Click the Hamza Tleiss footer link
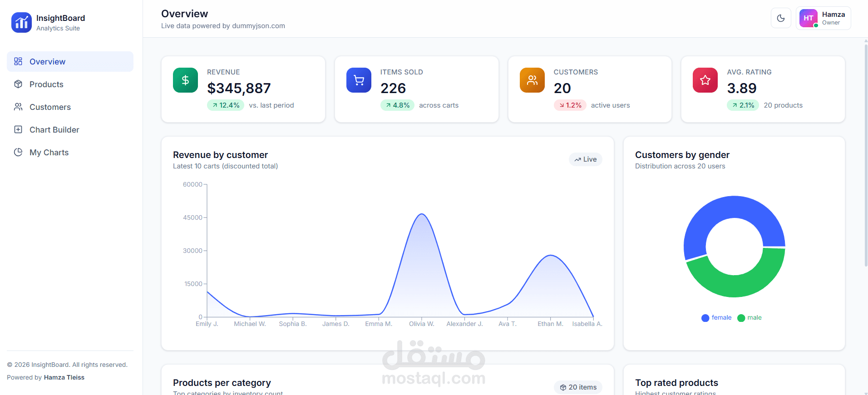 64,377
